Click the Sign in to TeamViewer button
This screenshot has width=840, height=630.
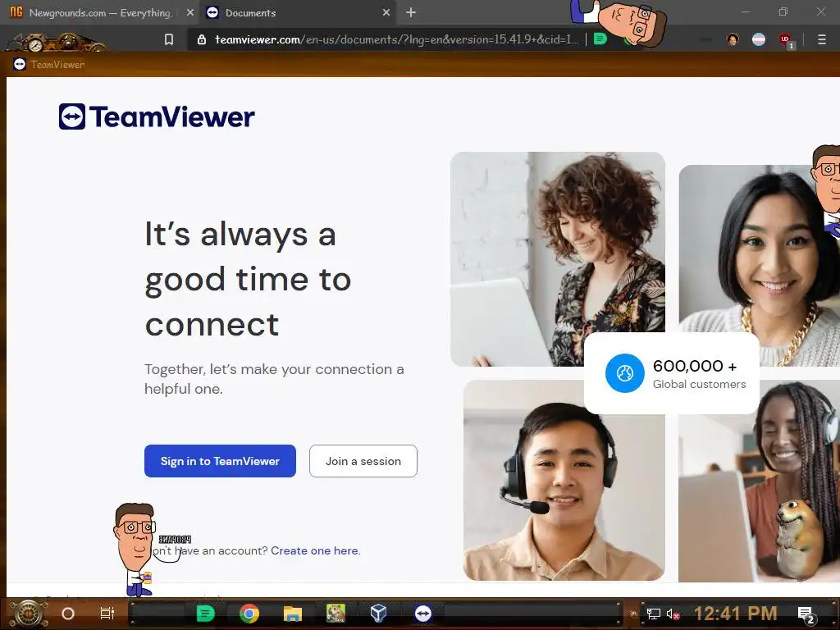click(x=220, y=461)
